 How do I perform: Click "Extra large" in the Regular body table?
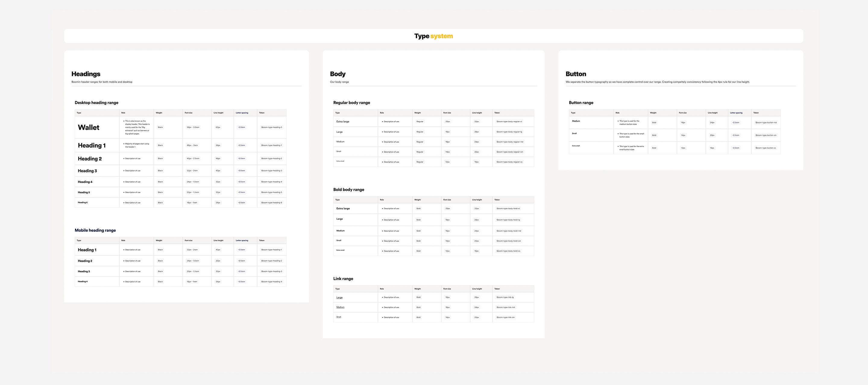tap(343, 122)
